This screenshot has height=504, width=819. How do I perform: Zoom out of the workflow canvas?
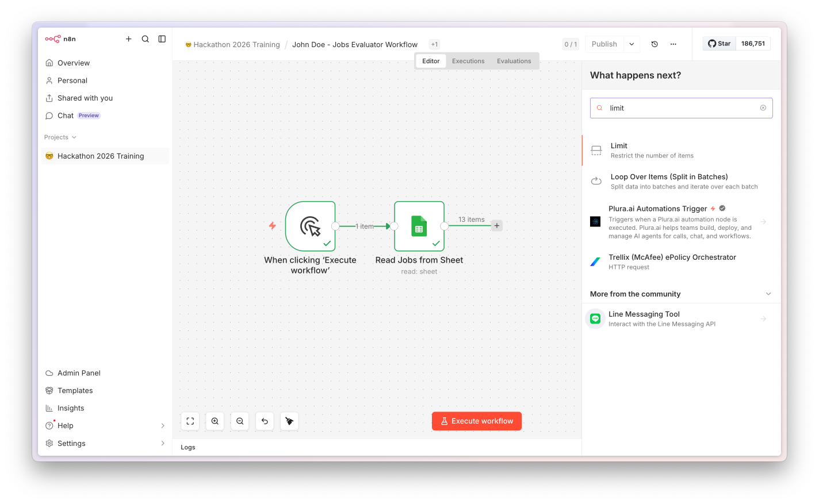pos(240,421)
